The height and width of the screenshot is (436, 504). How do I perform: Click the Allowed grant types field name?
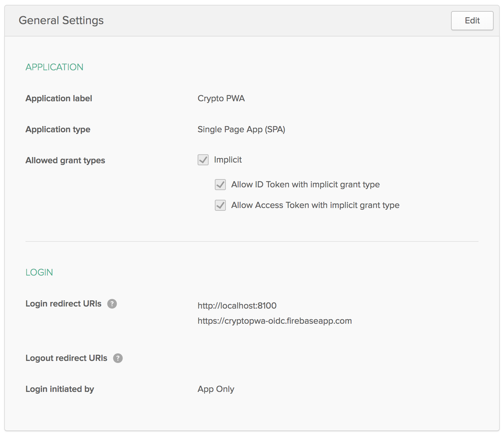[x=65, y=160]
